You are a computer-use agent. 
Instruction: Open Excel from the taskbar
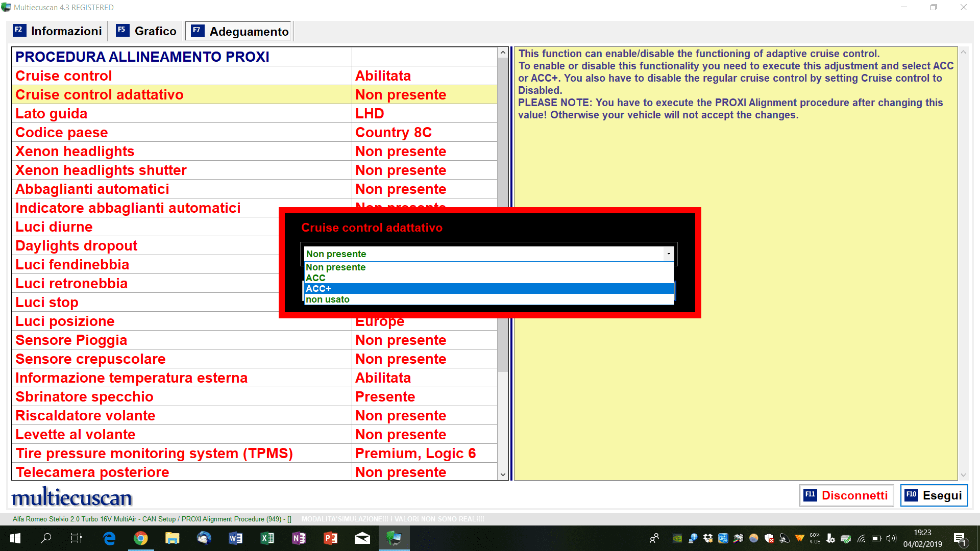(x=267, y=538)
